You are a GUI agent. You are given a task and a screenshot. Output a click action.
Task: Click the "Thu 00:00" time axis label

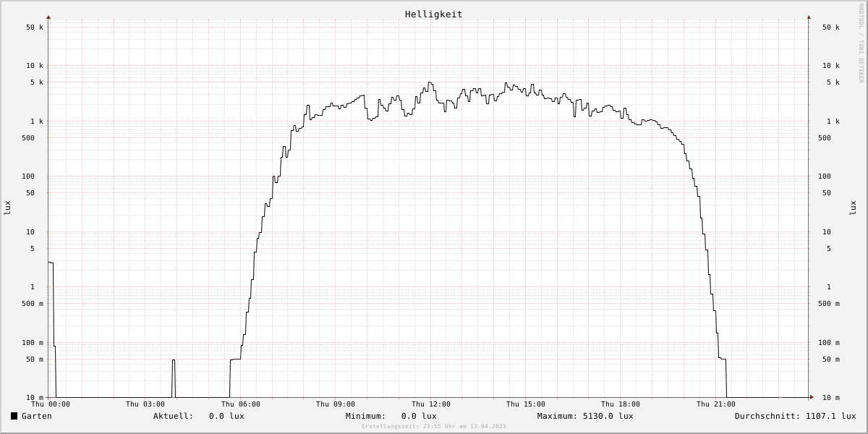tap(51, 404)
